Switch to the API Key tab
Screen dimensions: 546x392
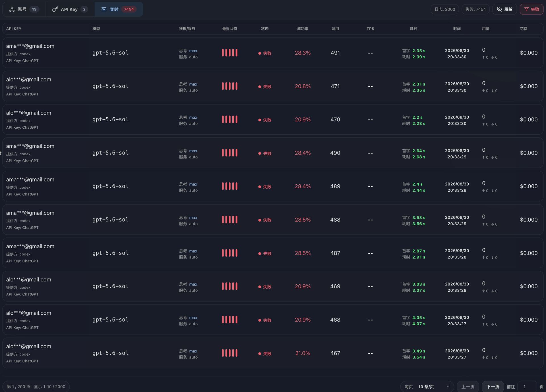coord(70,9)
